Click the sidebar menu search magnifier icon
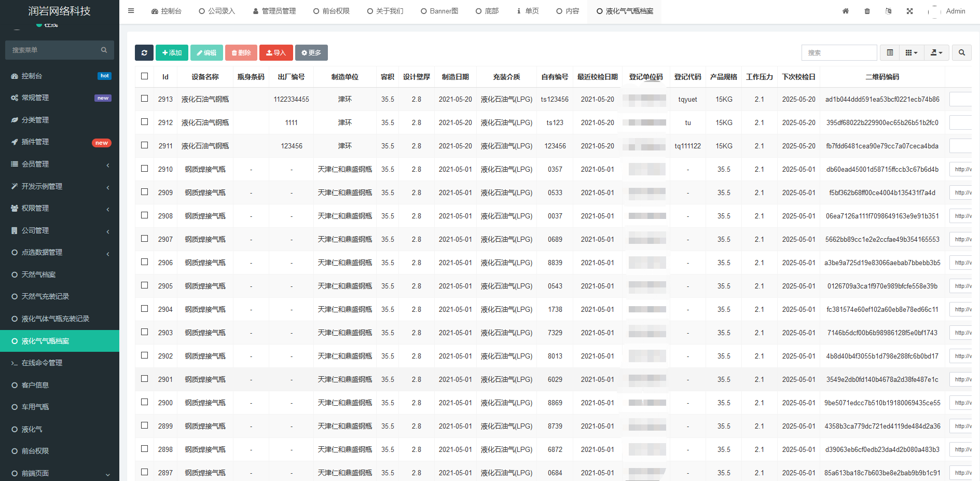 click(104, 50)
